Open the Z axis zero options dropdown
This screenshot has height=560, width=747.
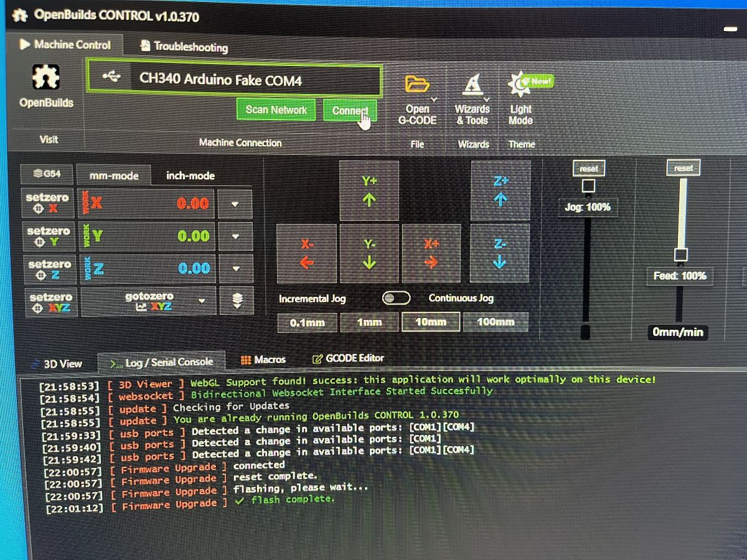[x=235, y=268]
